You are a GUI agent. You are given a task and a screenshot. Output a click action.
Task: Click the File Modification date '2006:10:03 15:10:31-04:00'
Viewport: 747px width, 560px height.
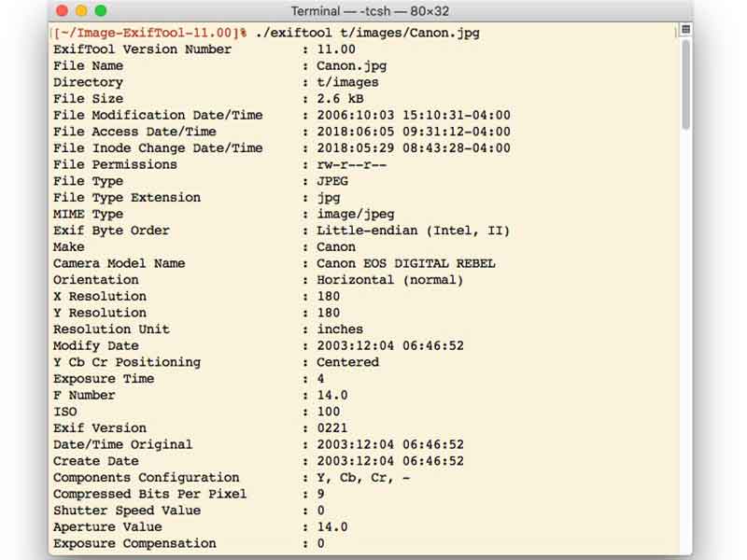414,115
